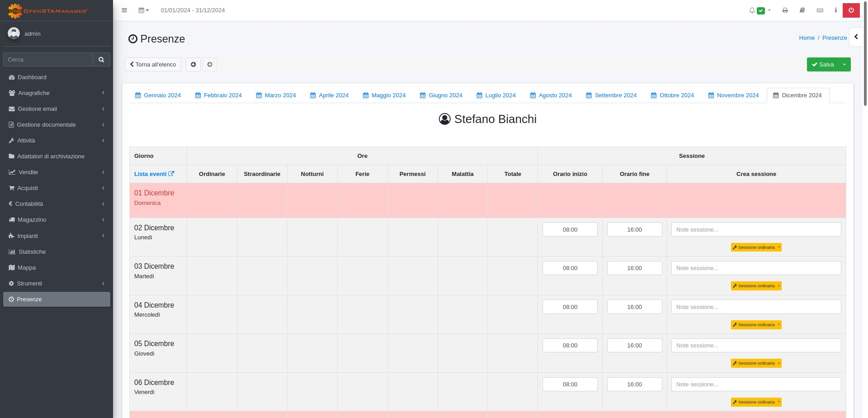Switch to Marzo 2024 tab
The width and height of the screenshot is (868, 418).
(276, 95)
